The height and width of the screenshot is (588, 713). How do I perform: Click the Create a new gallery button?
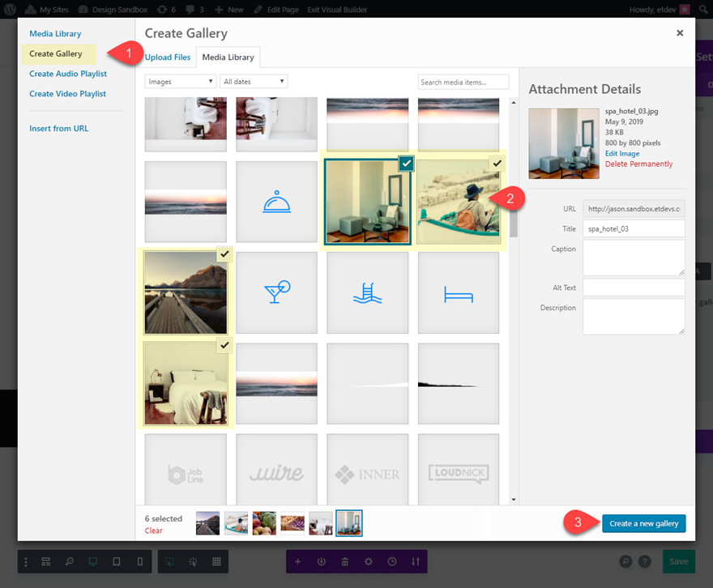(643, 523)
